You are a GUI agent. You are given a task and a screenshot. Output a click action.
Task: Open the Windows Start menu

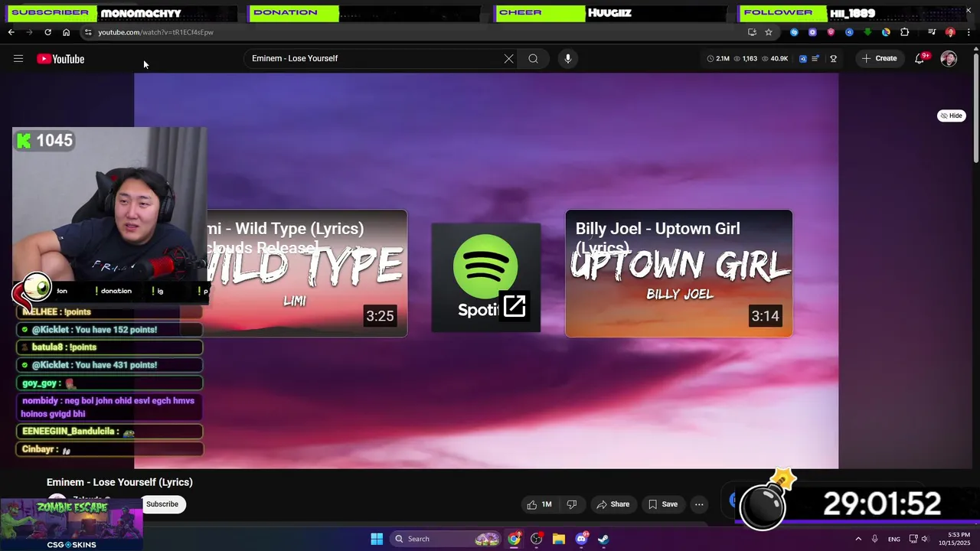point(377,539)
